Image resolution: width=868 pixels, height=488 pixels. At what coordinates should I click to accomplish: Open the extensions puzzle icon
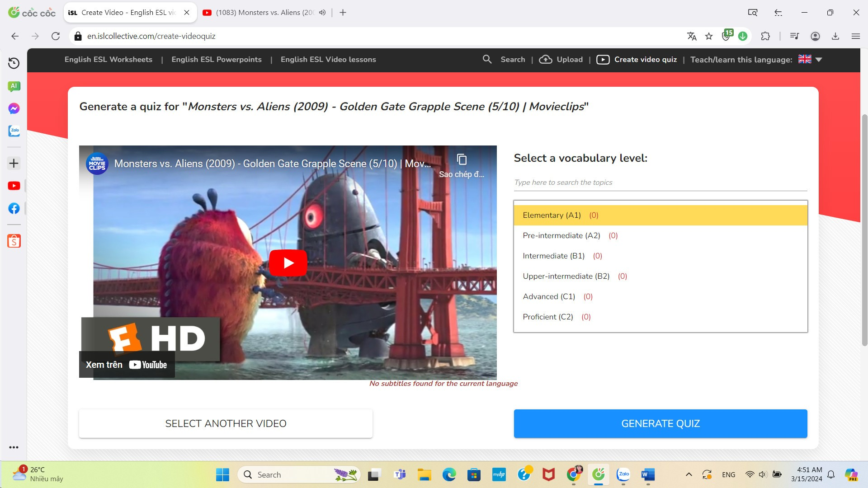(765, 36)
